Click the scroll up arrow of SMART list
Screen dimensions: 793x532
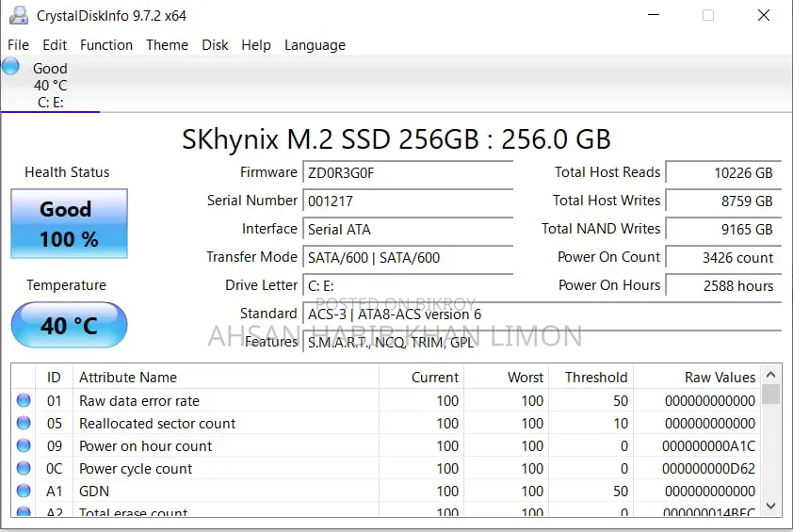(x=770, y=375)
